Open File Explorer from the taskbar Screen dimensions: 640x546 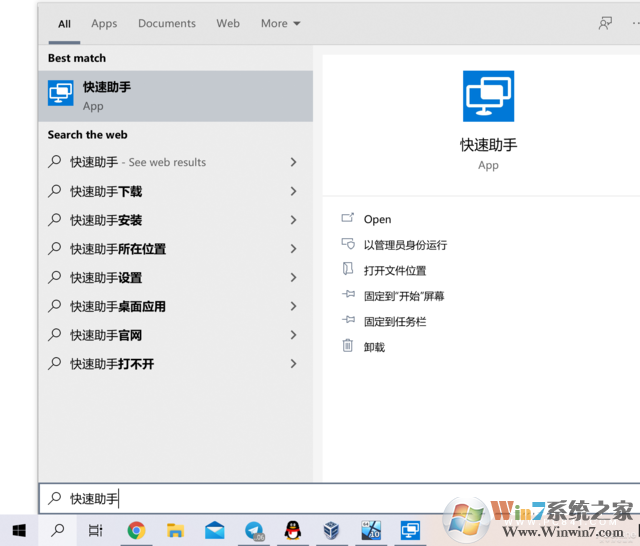[x=175, y=530]
